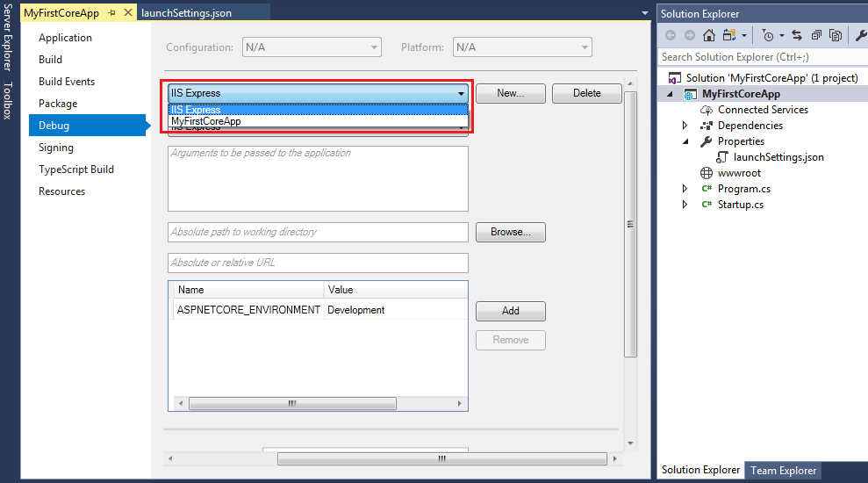Expand the Dependencies node

click(x=685, y=126)
